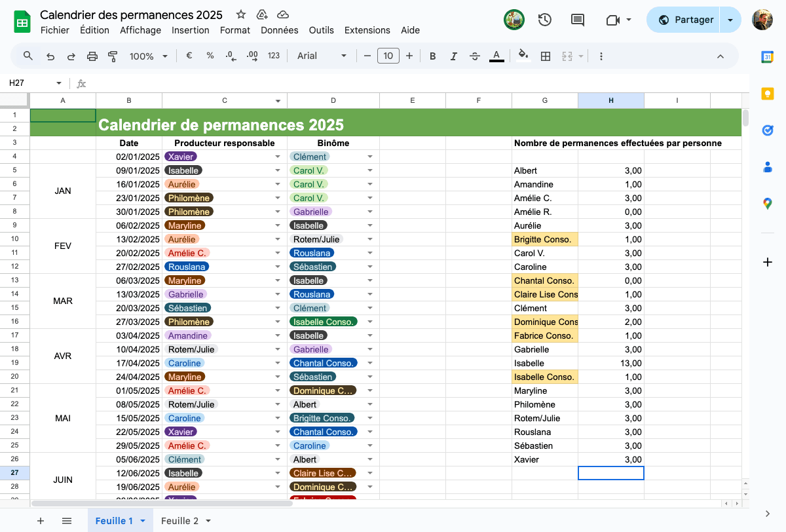Open the comments panel icon
The height and width of the screenshot is (532, 786).
[x=578, y=20]
